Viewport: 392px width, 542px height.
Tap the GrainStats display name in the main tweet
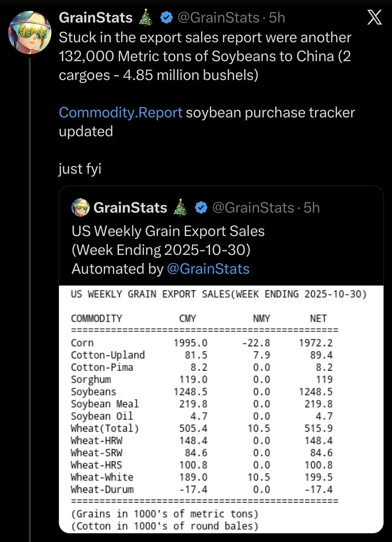(96, 18)
